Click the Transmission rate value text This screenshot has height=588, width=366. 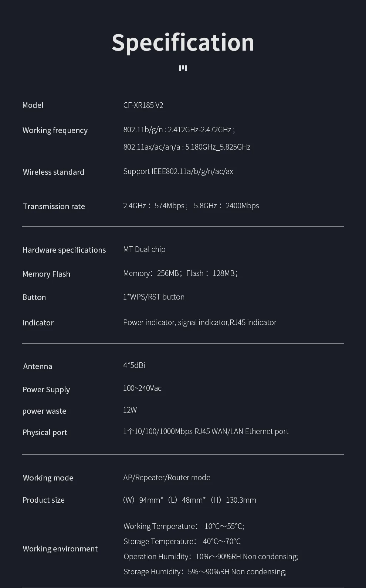click(x=191, y=206)
